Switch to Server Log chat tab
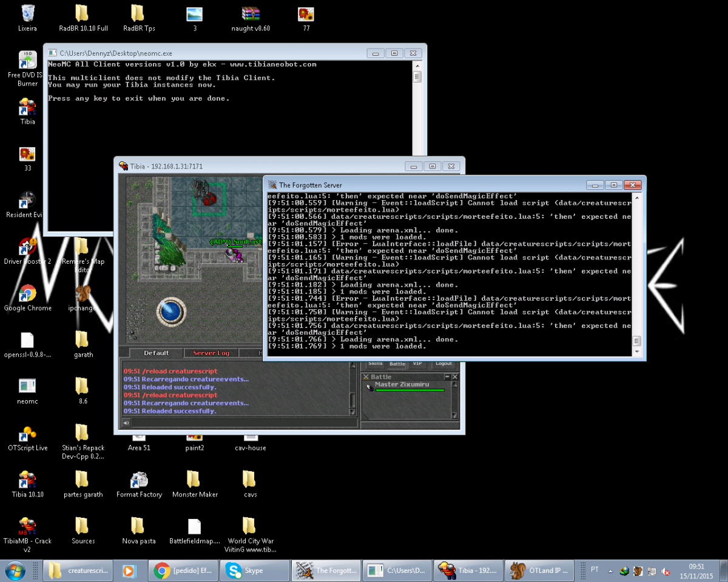 click(x=211, y=353)
